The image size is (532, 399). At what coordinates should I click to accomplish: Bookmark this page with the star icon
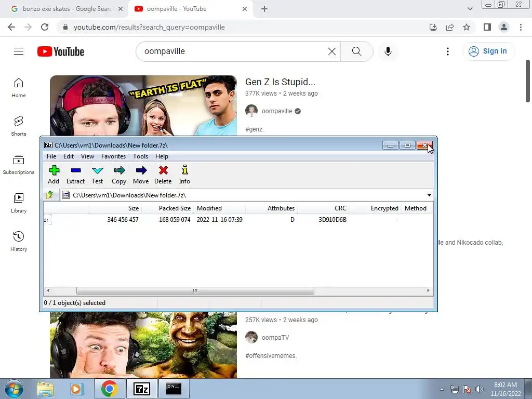tap(467, 27)
